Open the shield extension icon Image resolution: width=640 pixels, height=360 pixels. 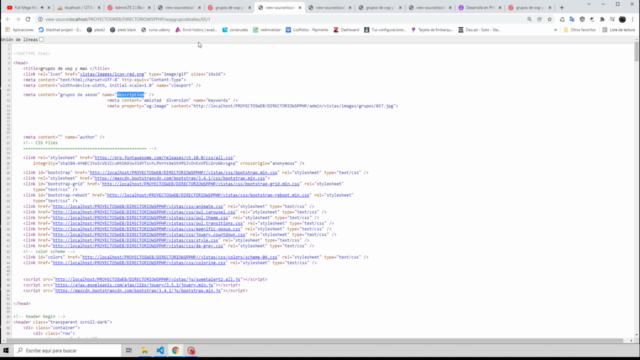pos(582,19)
